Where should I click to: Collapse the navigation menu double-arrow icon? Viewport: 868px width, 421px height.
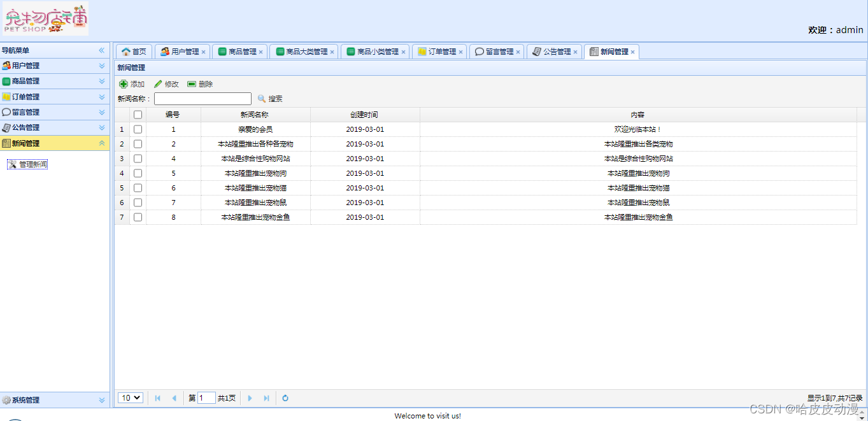[x=101, y=50]
